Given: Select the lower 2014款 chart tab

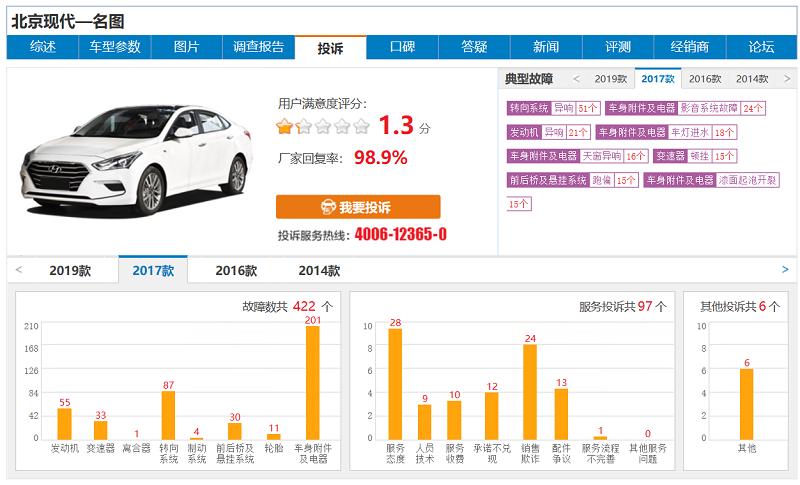Looking at the screenshot, I should point(319,270).
